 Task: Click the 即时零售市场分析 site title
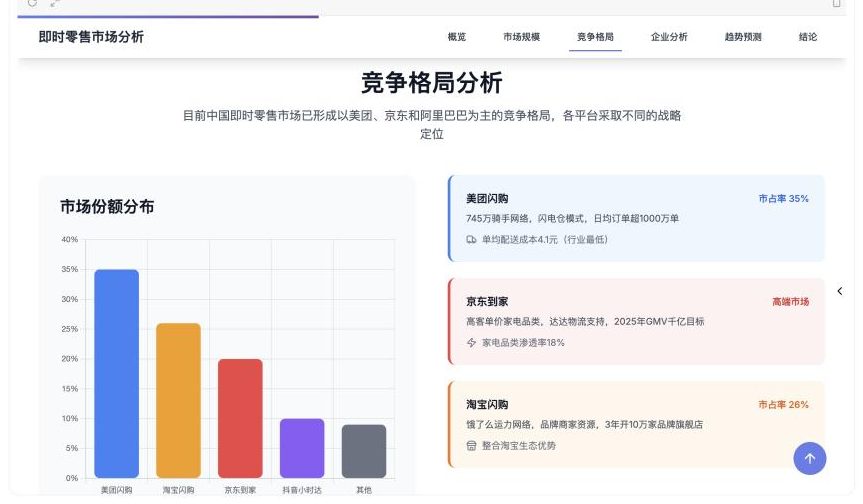click(91, 37)
